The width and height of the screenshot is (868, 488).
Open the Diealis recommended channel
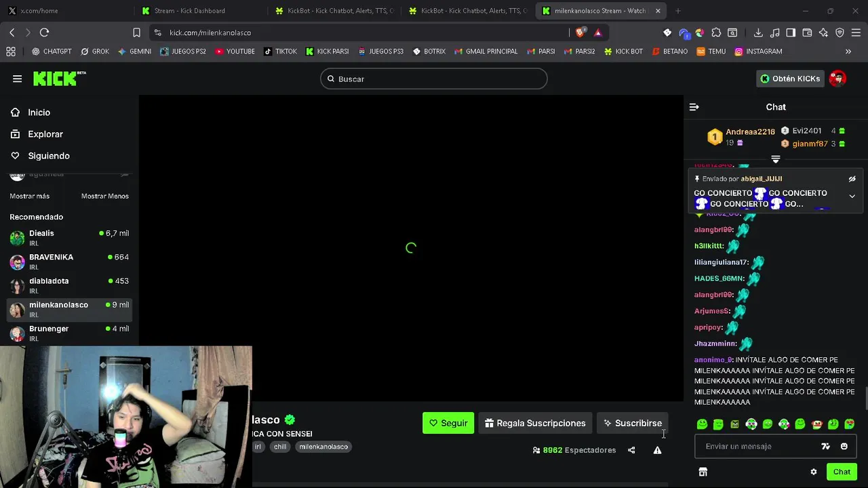[x=69, y=238]
